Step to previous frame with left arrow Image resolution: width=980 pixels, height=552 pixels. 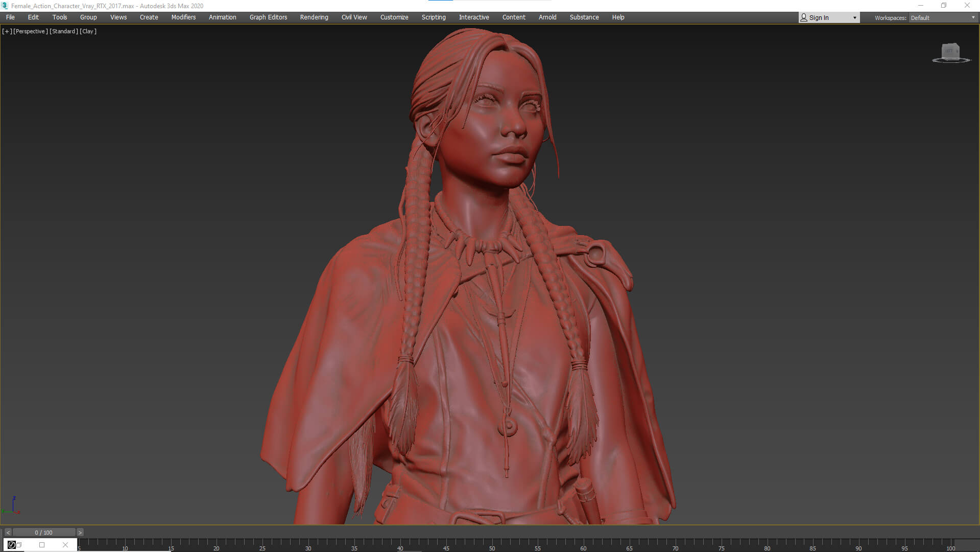(8, 533)
